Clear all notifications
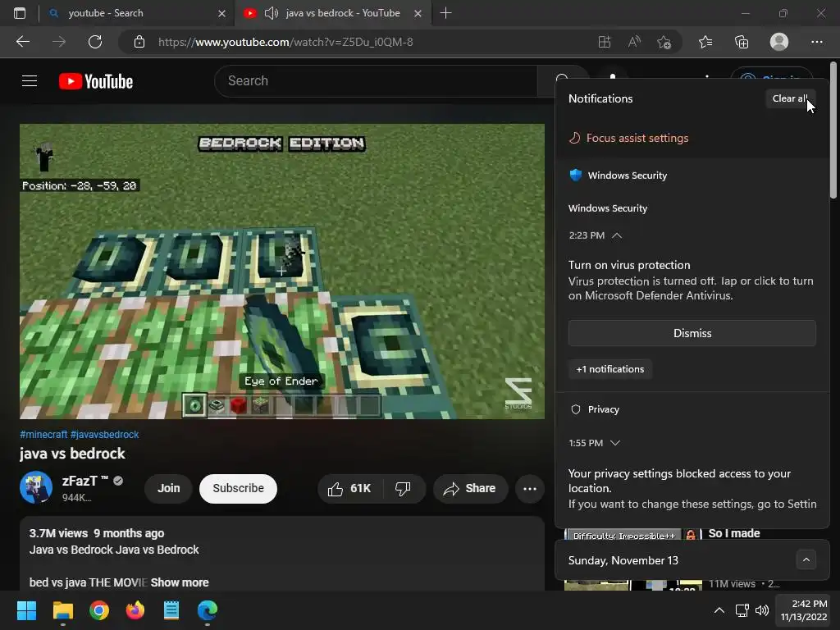Viewport: 840px width, 630px height. (x=790, y=98)
